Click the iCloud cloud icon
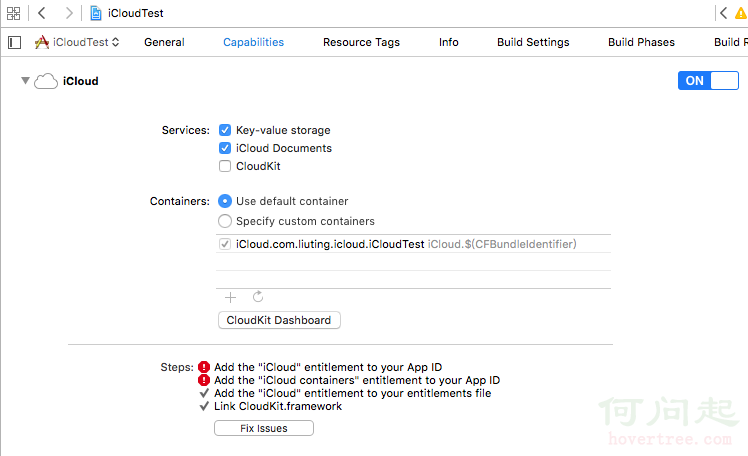Viewport: 748px width, 456px height. point(46,81)
